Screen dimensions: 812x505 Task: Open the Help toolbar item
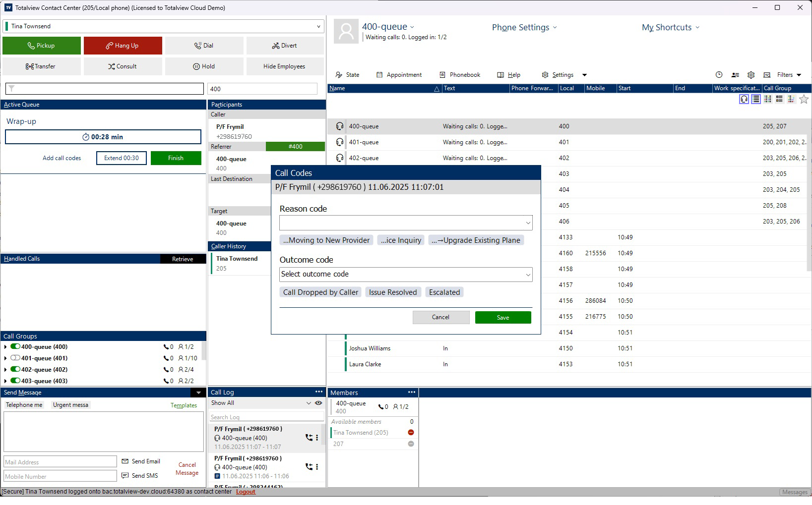coord(508,75)
